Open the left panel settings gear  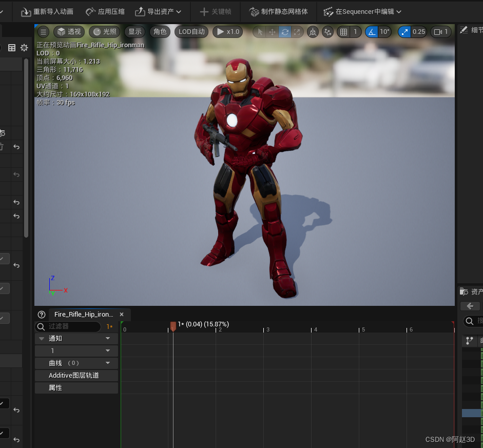(x=24, y=48)
